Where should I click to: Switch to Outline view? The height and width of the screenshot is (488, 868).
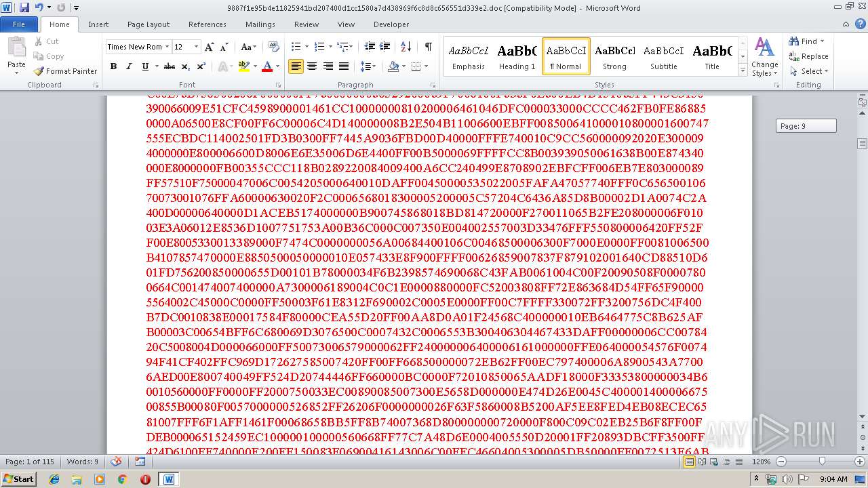click(x=726, y=462)
